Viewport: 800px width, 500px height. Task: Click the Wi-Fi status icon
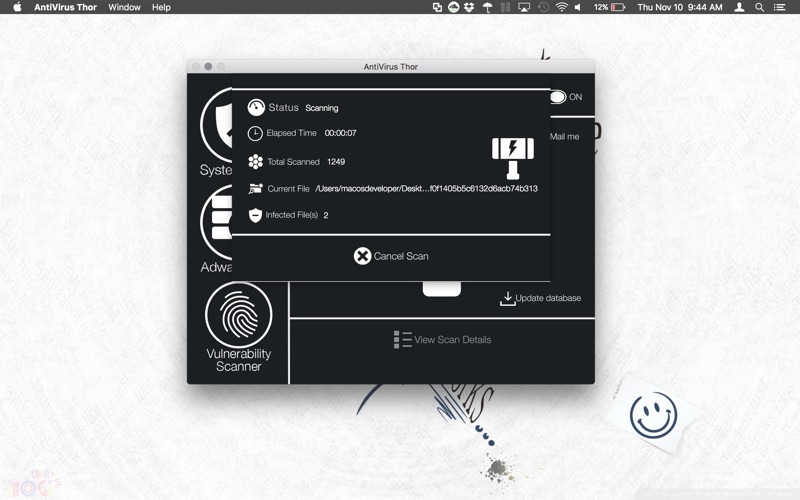[x=562, y=7]
